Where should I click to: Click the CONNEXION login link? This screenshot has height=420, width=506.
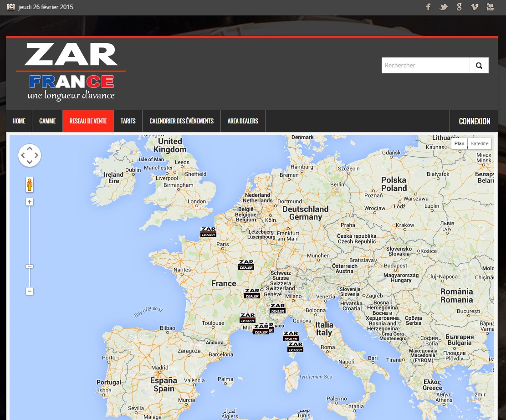(x=475, y=121)
